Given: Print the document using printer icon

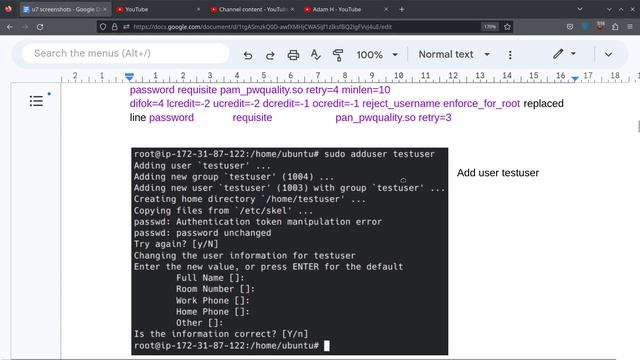Looking at the screenshot, I should coord(293,55).
